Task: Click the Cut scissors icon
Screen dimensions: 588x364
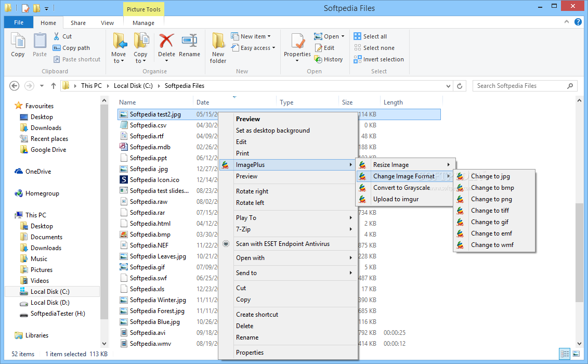Action: (57, 36)
